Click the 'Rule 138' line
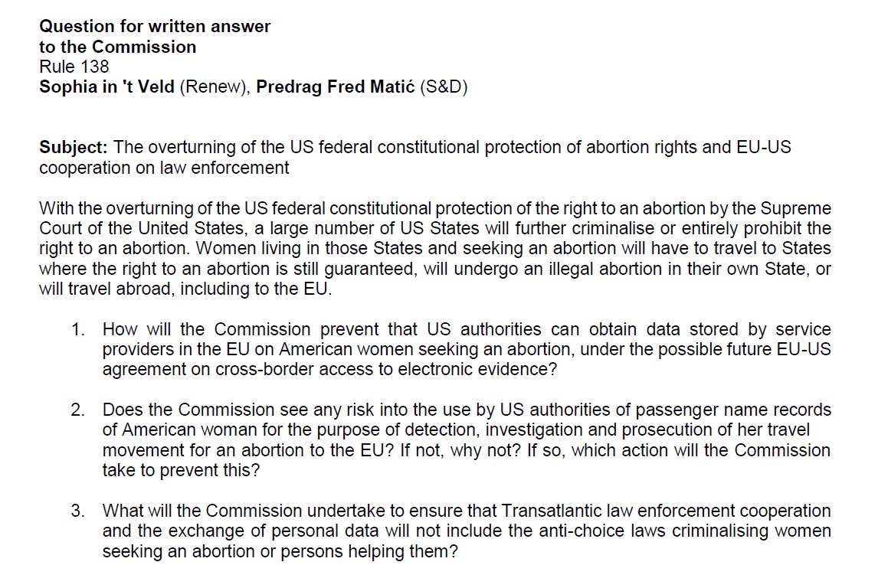Screen dimensions: 888x588 point(74,66)
